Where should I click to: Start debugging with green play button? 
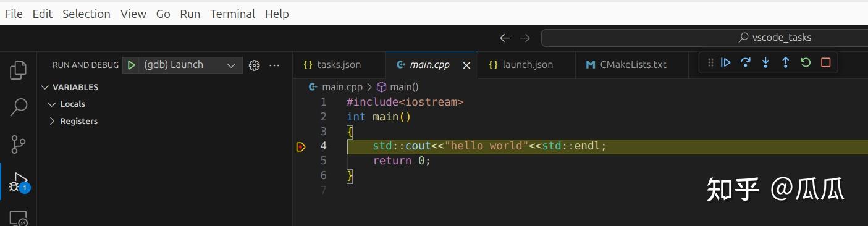pyautogui.click(x=131, y=65)
